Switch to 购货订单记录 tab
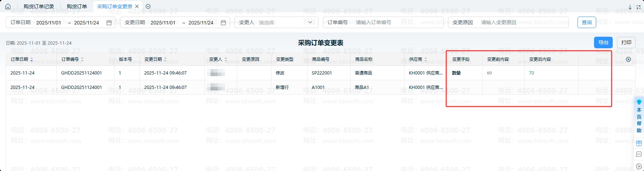Viewport: 644px width, 171px height. click(39, 6)
